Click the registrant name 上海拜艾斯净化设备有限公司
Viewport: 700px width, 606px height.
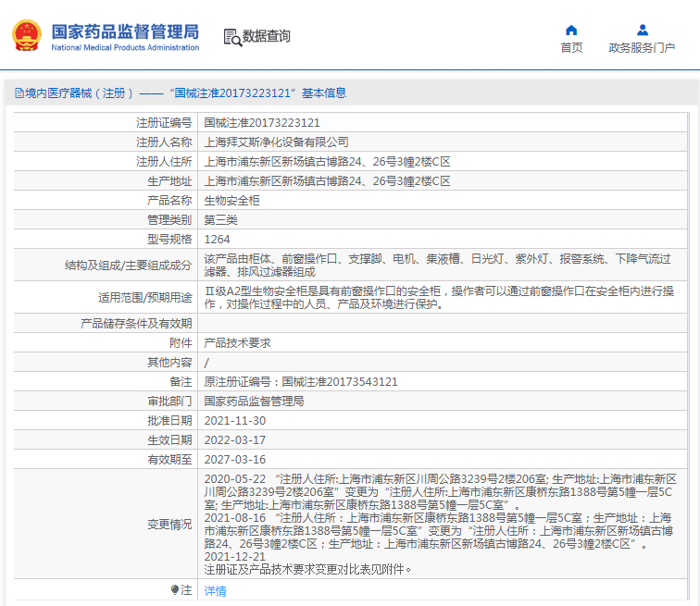pos(276,142)
